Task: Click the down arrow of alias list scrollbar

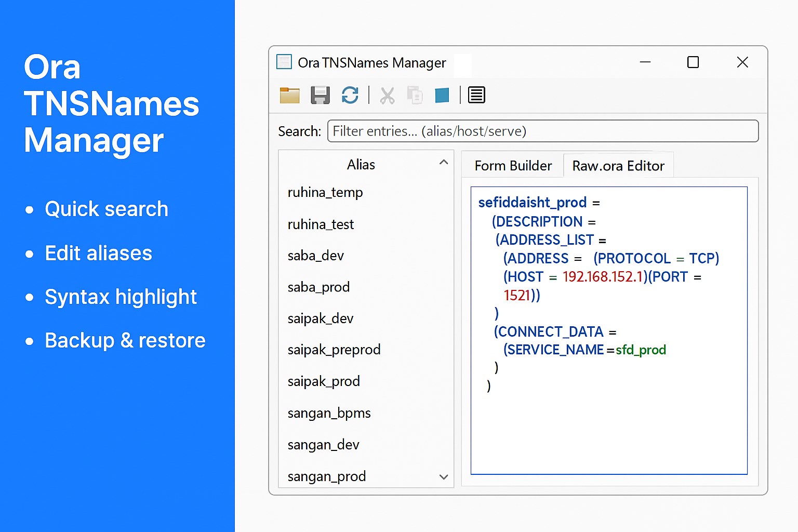Action: click(444, 477)
